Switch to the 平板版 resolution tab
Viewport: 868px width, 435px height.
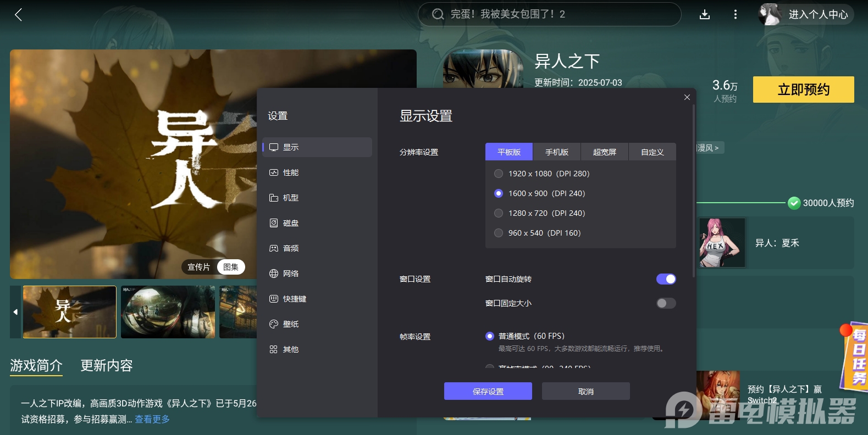click(x=509, y=152)
